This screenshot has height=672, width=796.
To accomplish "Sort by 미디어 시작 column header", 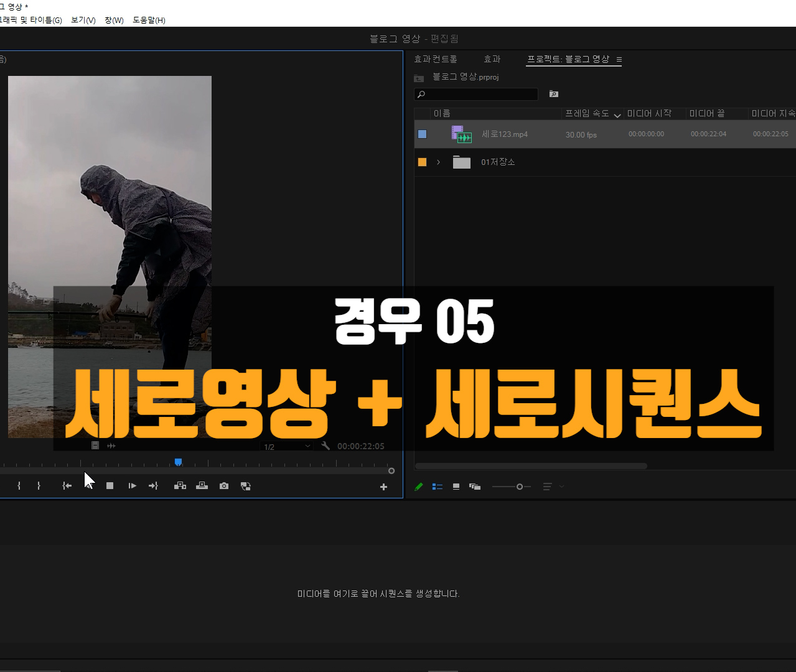I will coord(649,113).
